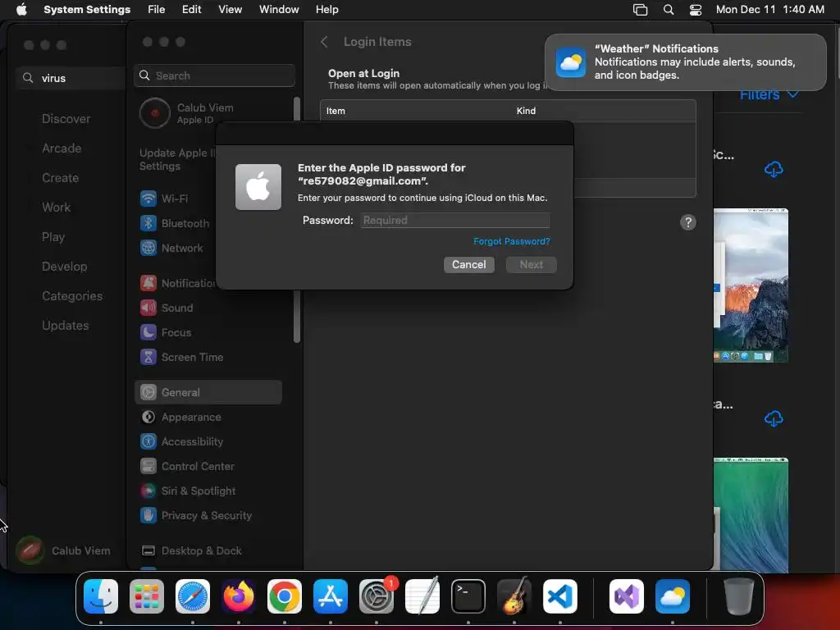Open the System Settings menu
Viewport: 840px width, 630px height.
(87, 10)
